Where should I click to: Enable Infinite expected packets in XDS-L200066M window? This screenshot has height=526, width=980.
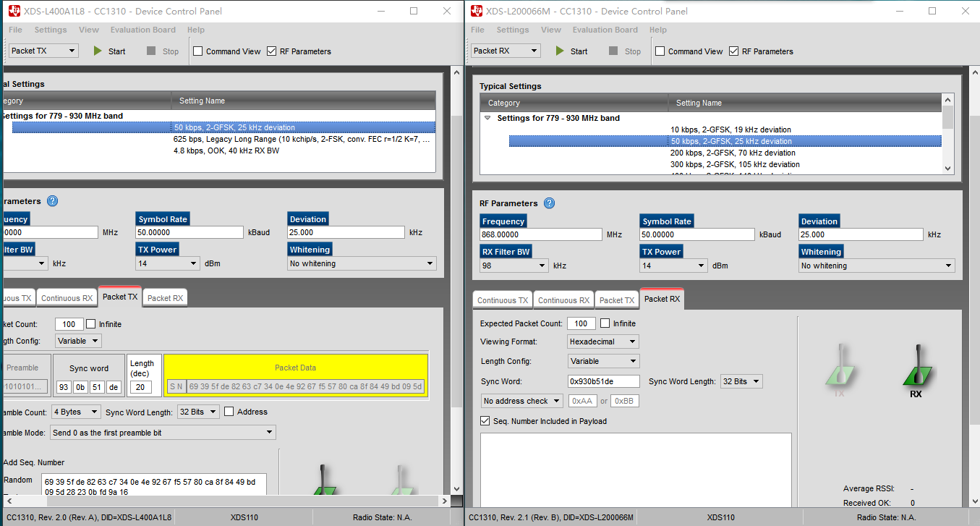tap(605, 323)
